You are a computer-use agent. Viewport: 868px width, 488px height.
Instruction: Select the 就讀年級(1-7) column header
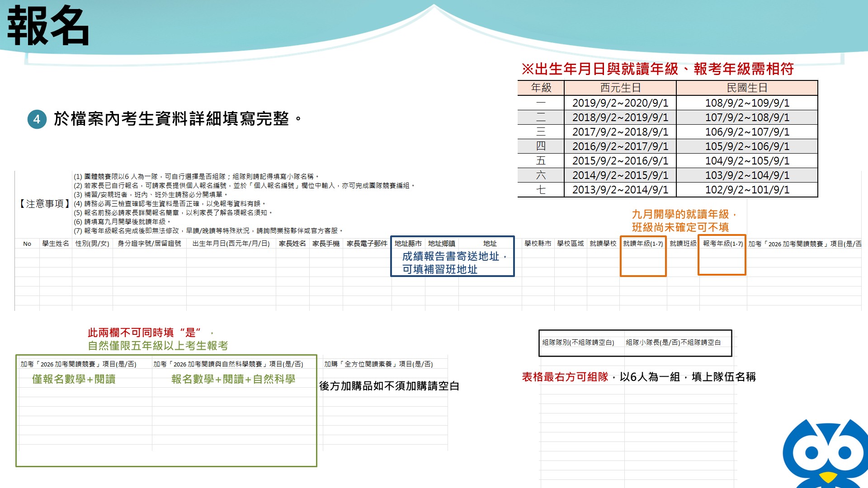[643, 244]
